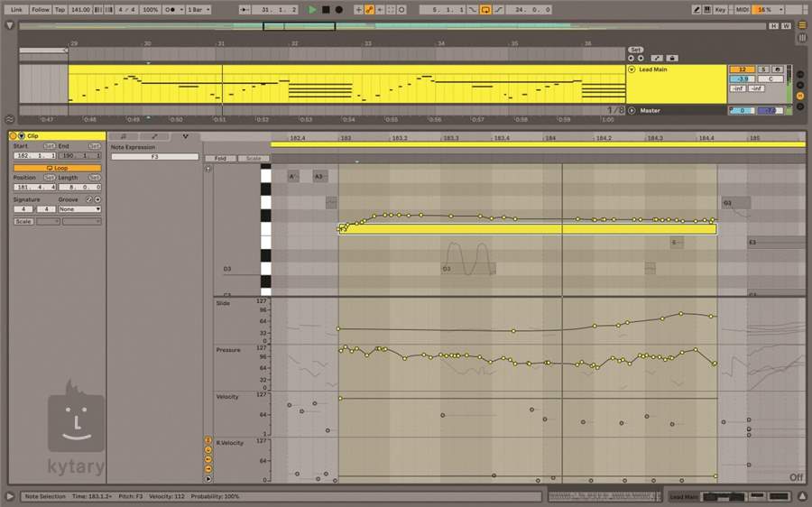Toggle the Draw Mode pencil icon
Image resolution: width=812 pixels, height=507 pixels.
point(697,9)
